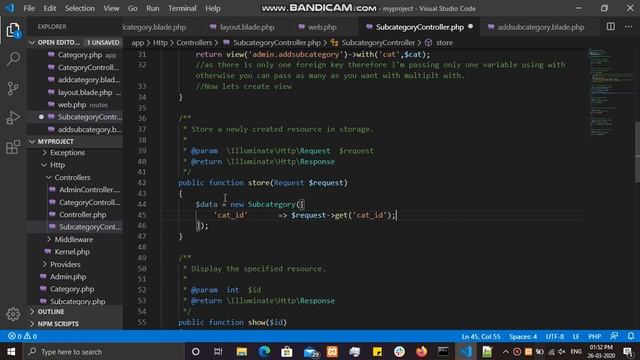Collapse the MYPROJECT folder section
640x360 pixels.
[76, 141]
